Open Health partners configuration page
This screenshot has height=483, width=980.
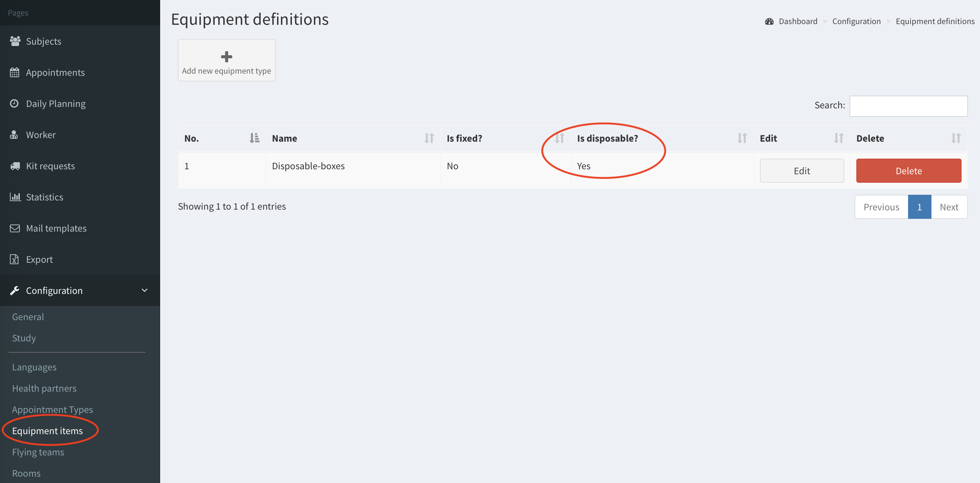[44, 388]
